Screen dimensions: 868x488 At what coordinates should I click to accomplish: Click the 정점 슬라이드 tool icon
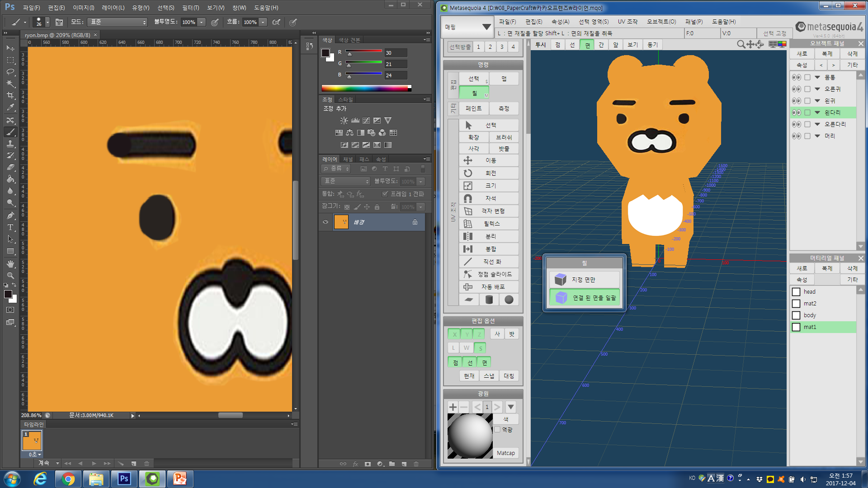pyautogui.click(x=468, y=274)
